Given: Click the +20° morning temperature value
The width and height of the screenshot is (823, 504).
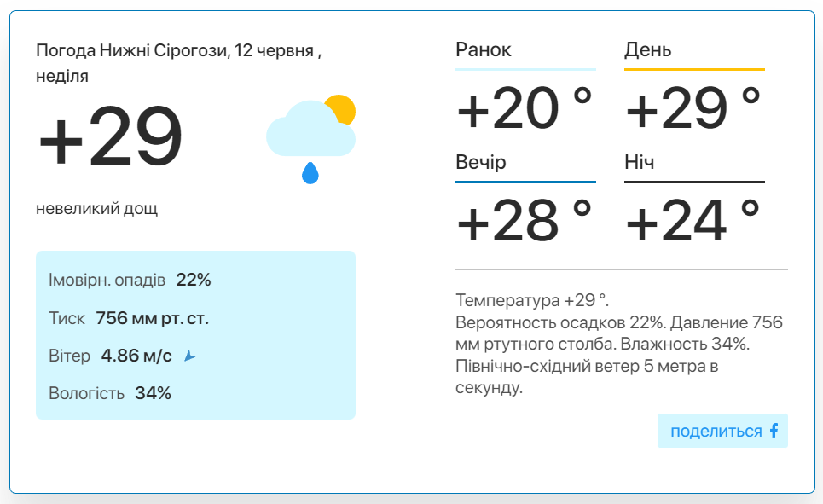Looking at the screenshot, I should click(524, 107).
